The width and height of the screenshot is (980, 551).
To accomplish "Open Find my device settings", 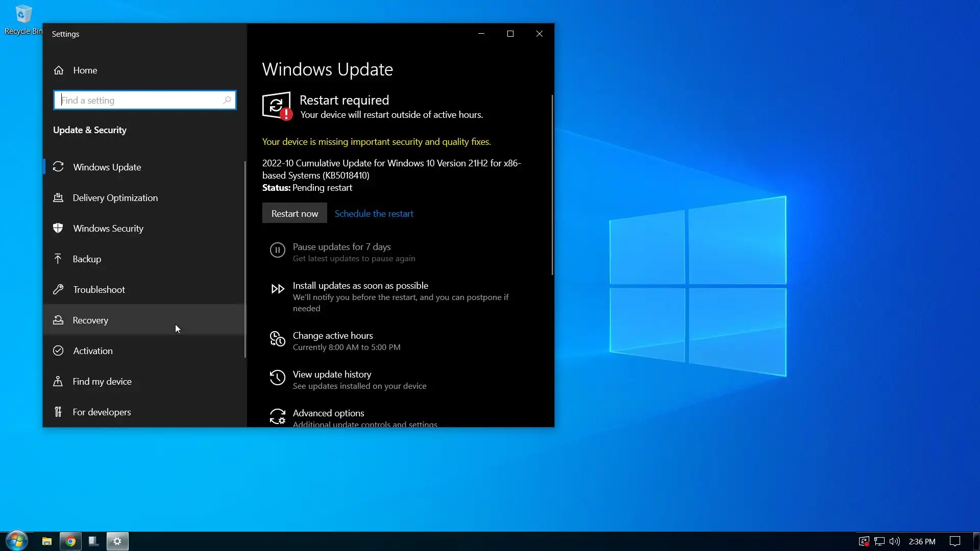I will [102, 381].
